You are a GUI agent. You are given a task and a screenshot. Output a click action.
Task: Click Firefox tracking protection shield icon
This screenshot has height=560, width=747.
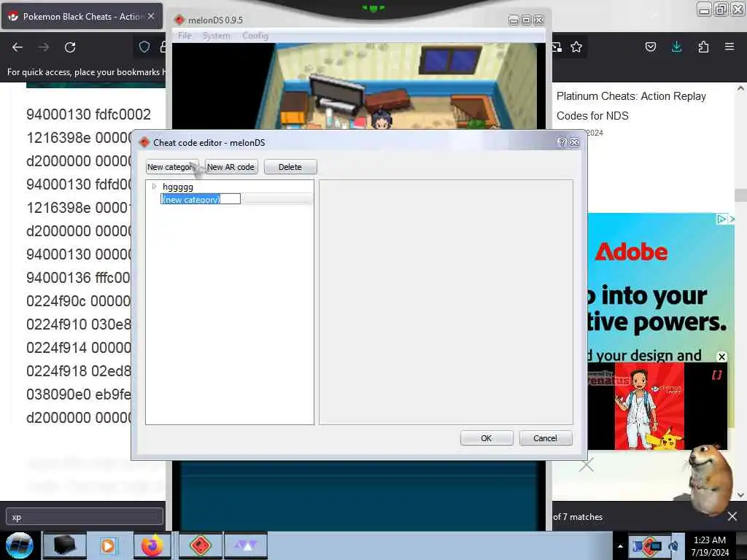[x=144, y=47]
